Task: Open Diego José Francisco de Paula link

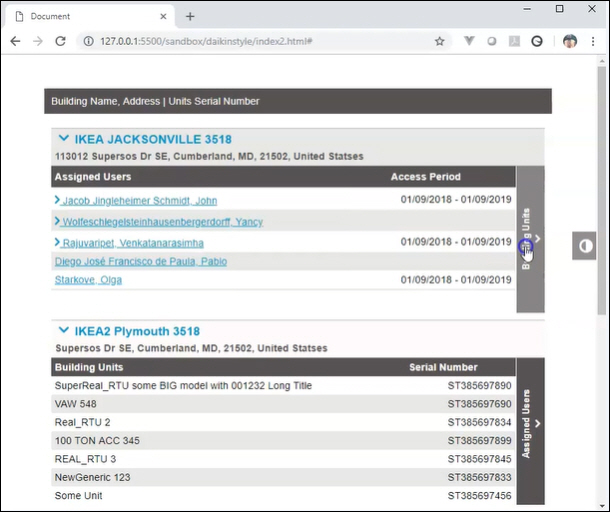Action: [141, 261]
